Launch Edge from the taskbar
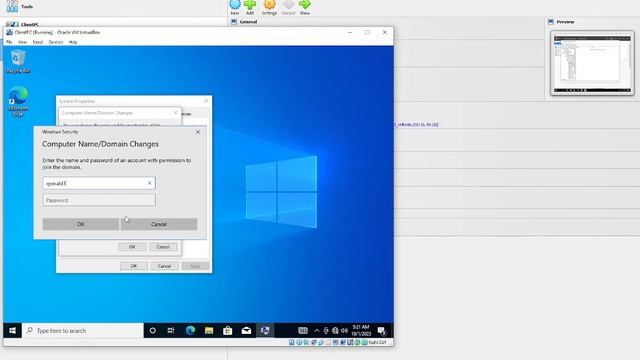Screen dimensions: 640x360 190,331
